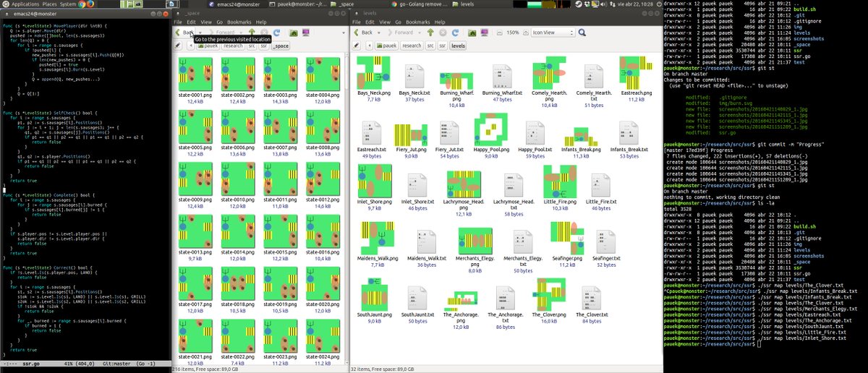Viewport: 868px width, 373px height.
Task: Select Merchants_Elegy.png file icon
Action: click(x=475, y=242)
